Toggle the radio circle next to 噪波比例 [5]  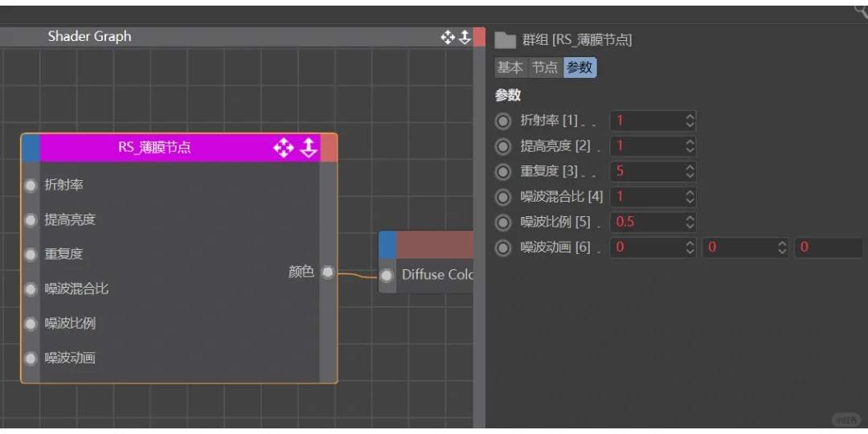(502, 222)
